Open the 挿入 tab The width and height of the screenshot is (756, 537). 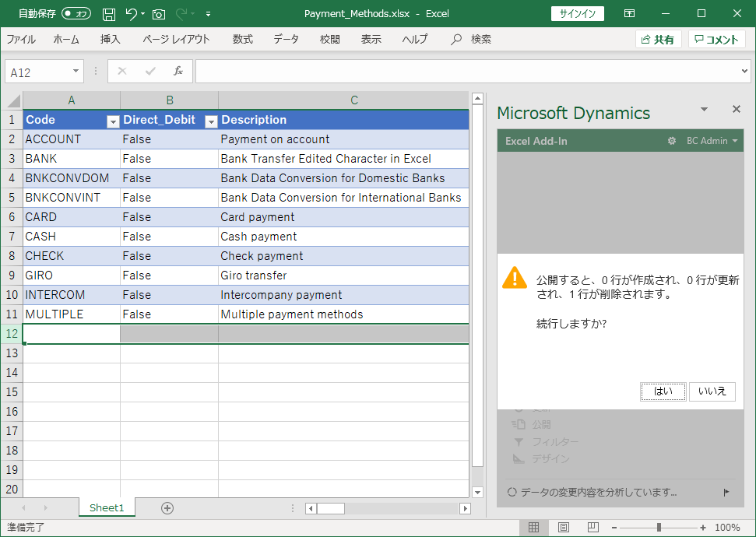[x=110, y=40]
